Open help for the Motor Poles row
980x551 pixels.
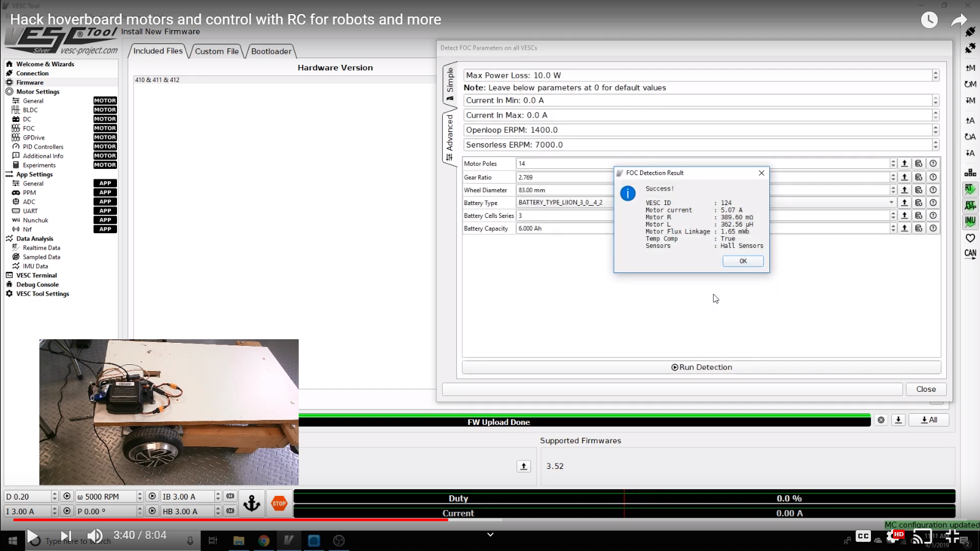933,163
